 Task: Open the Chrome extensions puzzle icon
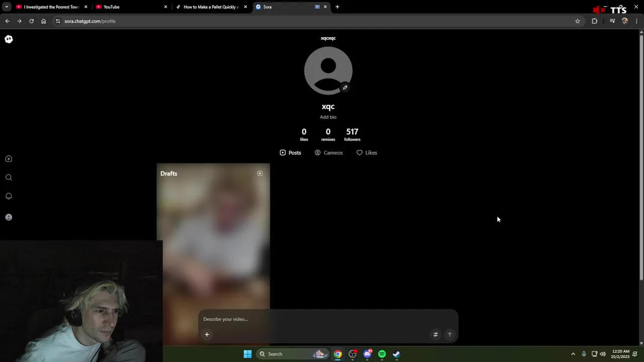(595, 21)
